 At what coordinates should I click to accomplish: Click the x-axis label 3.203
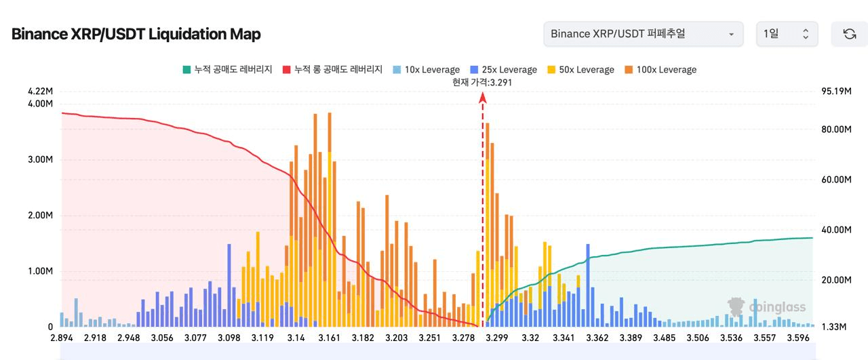(x=396, y=338)
